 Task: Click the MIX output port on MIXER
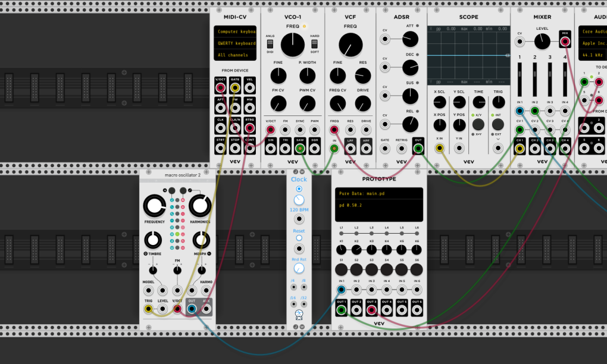(565, 42)
